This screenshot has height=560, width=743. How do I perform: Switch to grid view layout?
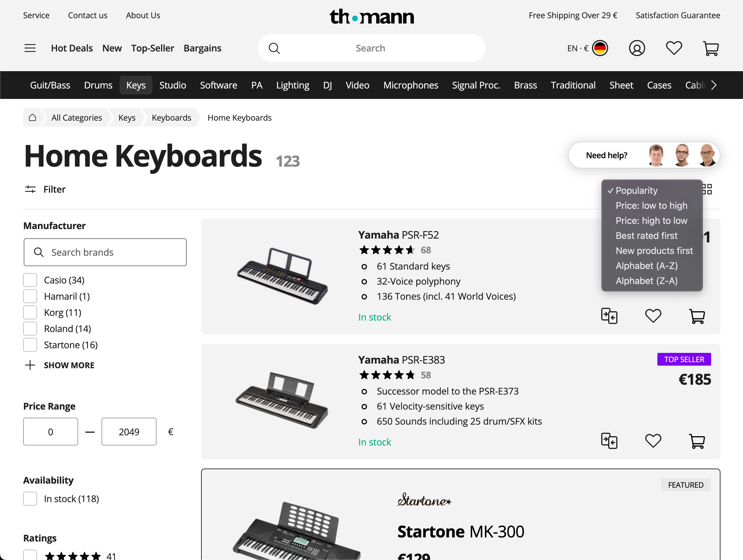click(707, 189)
